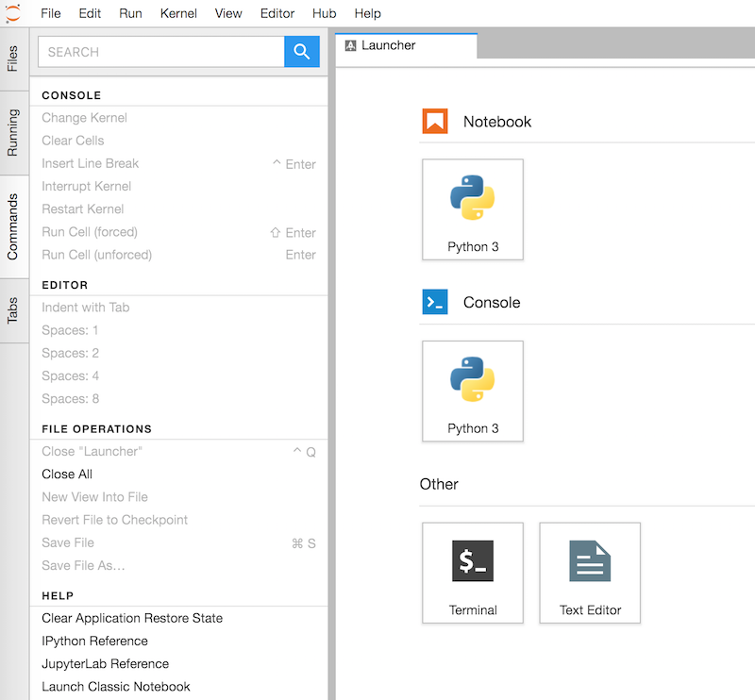Image resolution: width=755 pixels, height=700 pixels.
Task: Open the JupyterLab Reference
Action: pos(105,663)
